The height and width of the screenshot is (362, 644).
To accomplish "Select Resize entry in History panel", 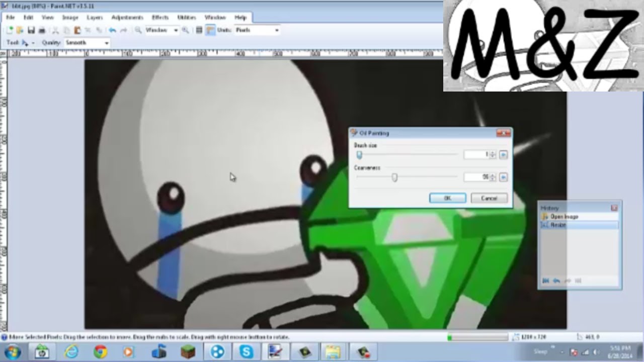I will 579,225.
